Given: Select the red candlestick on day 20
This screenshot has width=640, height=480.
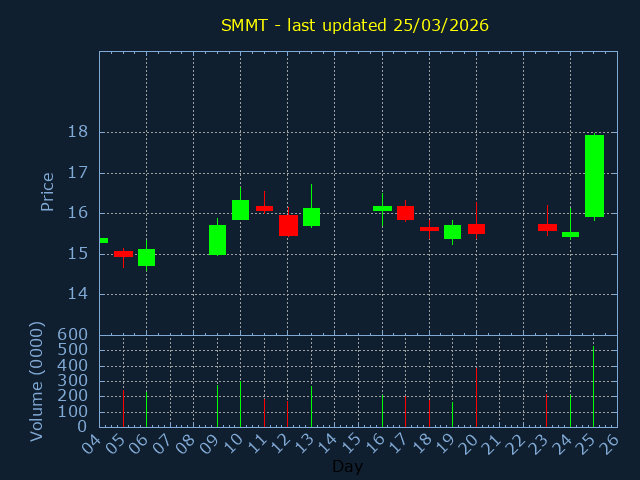Looking at the screenshot, I should point(476,229).
